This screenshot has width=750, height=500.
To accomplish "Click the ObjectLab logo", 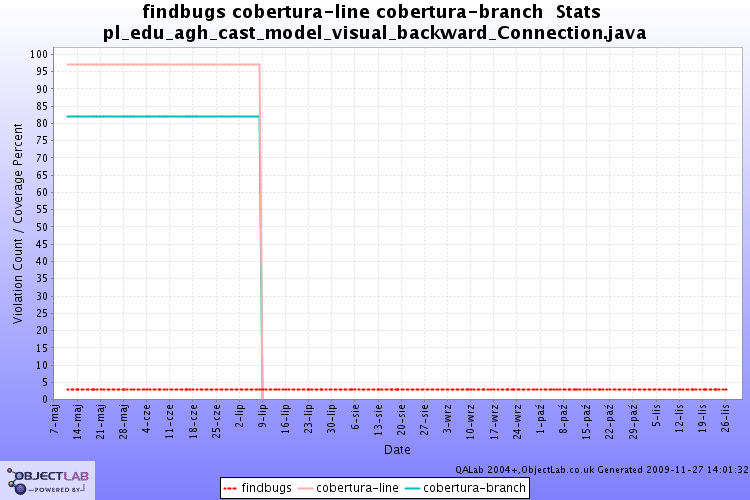I will pyautogui.click(x=47, y=480).
